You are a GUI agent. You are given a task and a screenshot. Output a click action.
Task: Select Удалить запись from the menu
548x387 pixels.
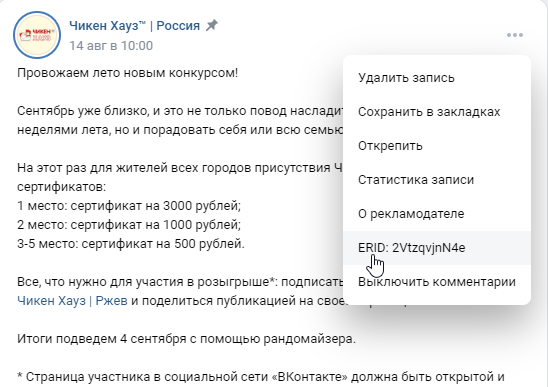tap(437, 78)
